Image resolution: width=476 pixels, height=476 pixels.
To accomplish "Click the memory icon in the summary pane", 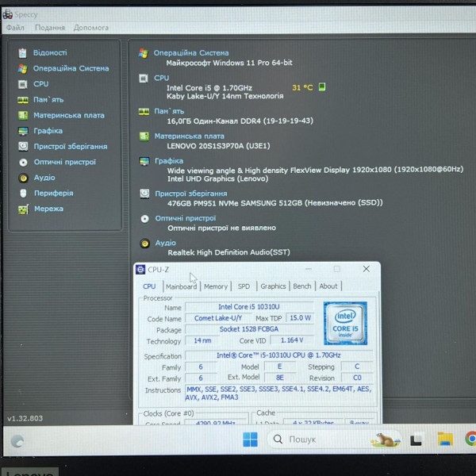I will [x=144, y=112].
